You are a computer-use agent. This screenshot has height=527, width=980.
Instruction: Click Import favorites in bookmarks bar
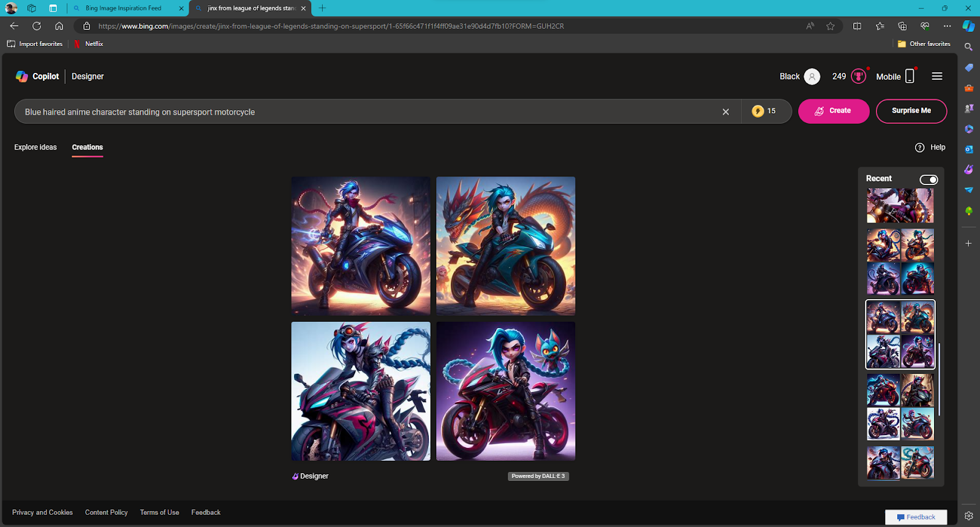pyautogui.click(x=35, y=44)
